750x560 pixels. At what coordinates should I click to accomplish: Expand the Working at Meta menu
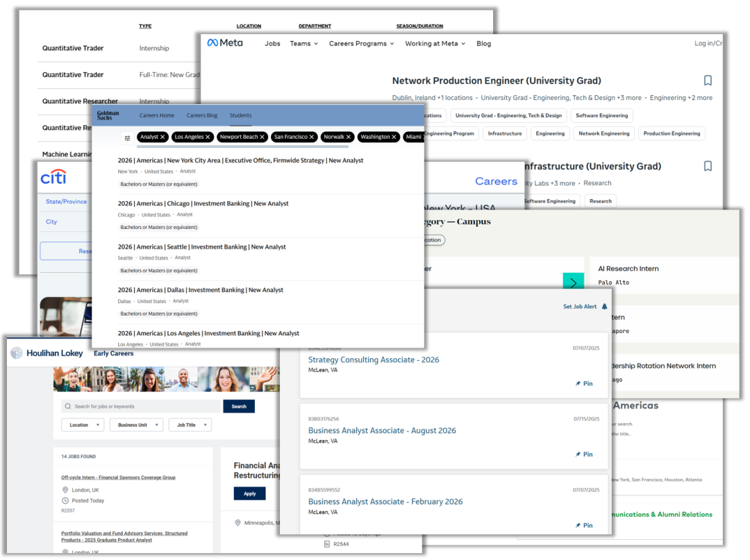pos(435,44)
